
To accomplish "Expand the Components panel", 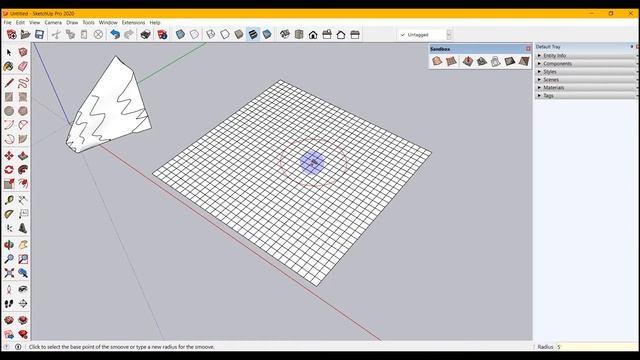I will (586, 63).
